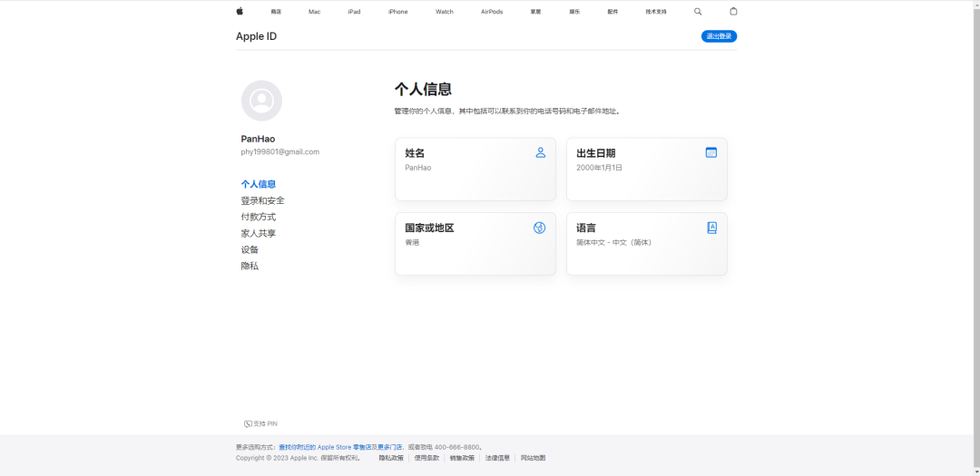Open the 销售政策 footer link
The width and height of the screenshot is (980, 476).
click(462, 458)
